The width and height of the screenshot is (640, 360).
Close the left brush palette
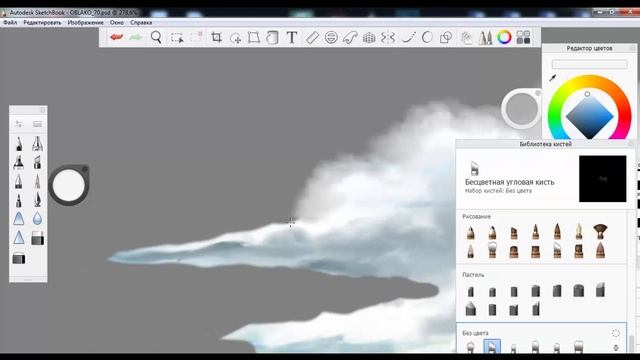point(42,110)
